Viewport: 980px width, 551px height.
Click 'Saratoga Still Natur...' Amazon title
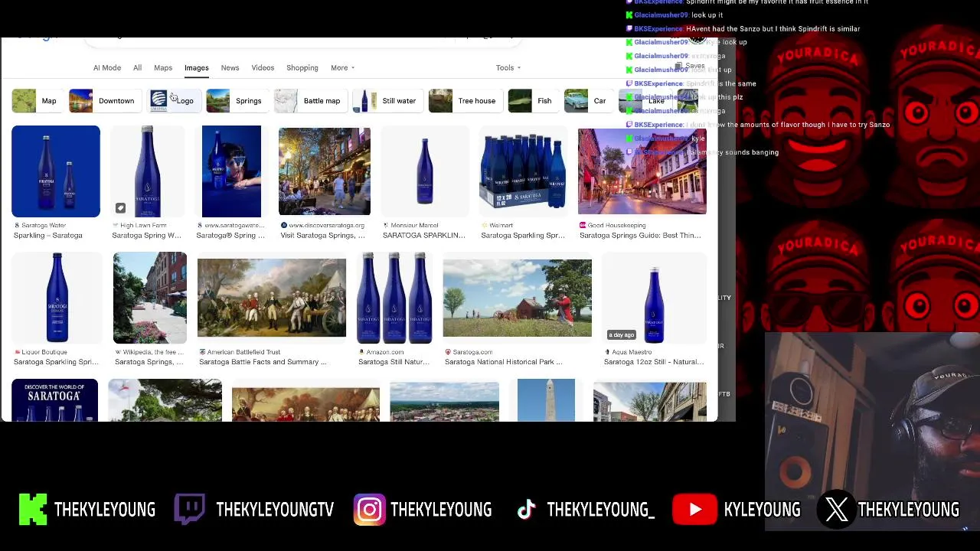coord(394,362)
